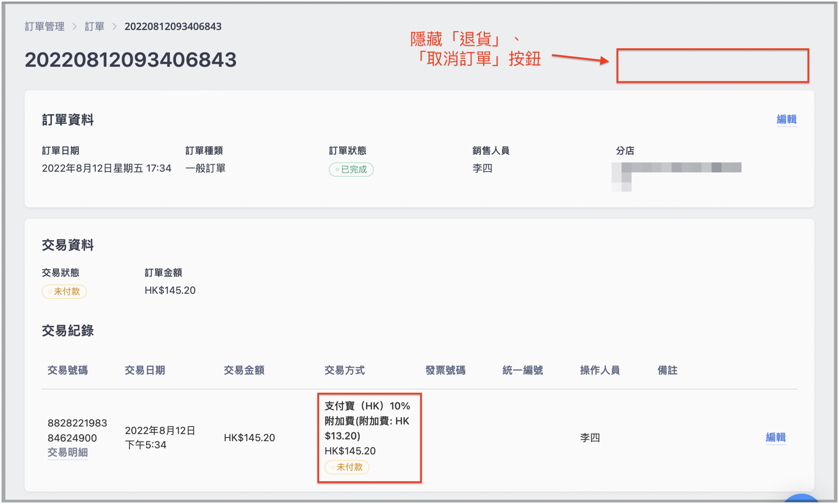Click the 交易方式 column header
The height and width of the screenshot is (504, 839).
coord(344,370)
